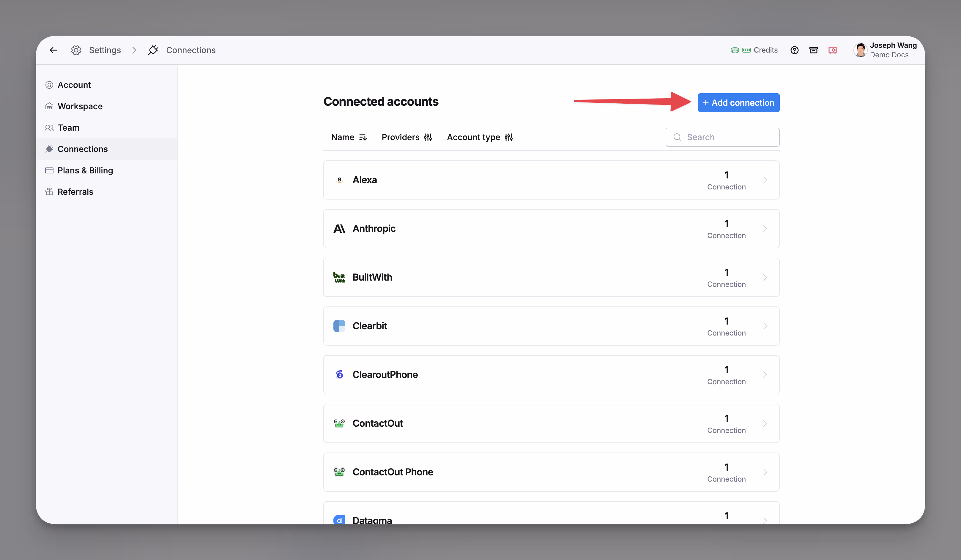961x560 pixels.
Task: Click the green coin credits icon
Action: (x=735, y=50)
